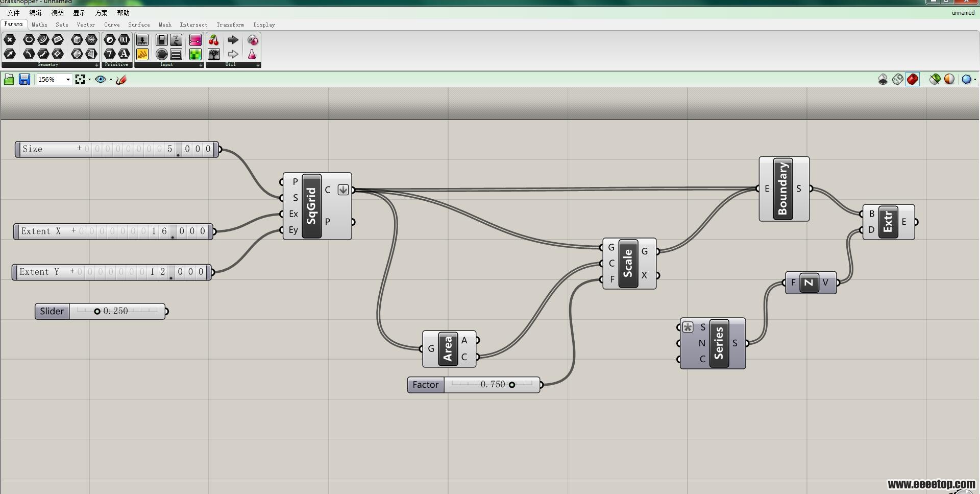The width and height of the screenshot is (980, 494).
Task: Select the Point parameter icon
Action: (10, 39)
